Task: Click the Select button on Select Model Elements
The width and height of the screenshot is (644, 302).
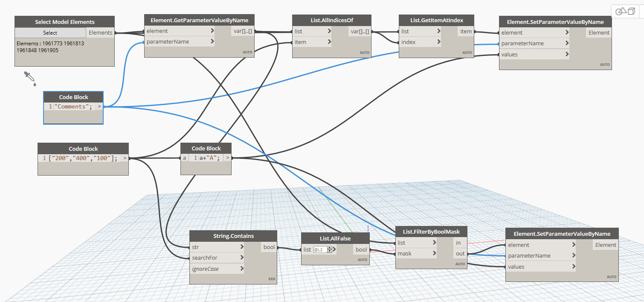Action: tap(50, 32)
